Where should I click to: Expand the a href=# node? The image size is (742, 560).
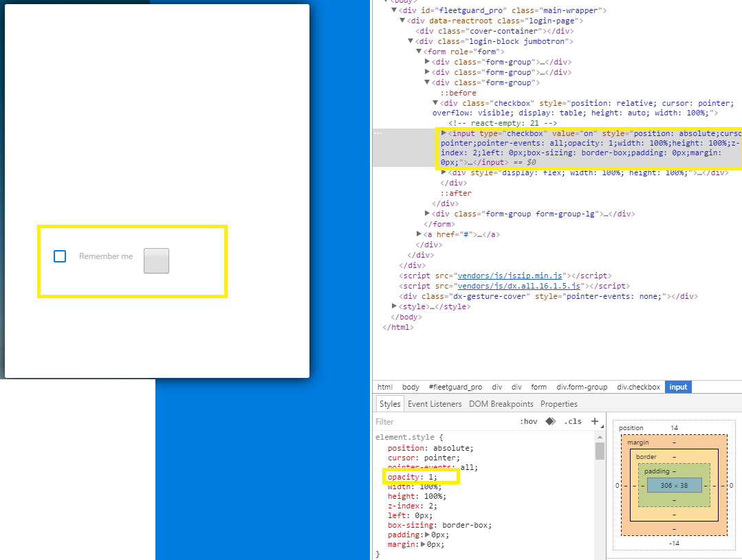point(419,234)
